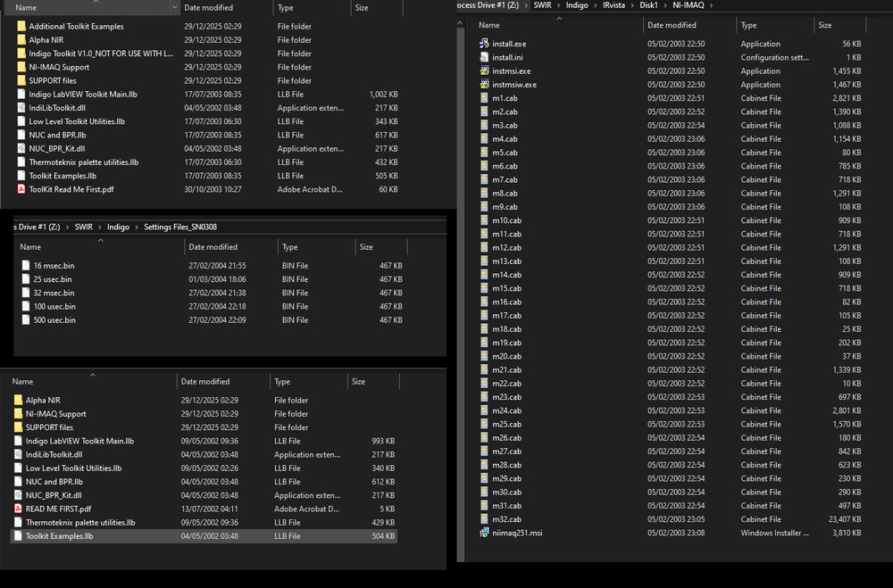Click the install.ini configuration file icon
Image resolution: width=893 pixels, height=588 pixels.
[484, 57]
